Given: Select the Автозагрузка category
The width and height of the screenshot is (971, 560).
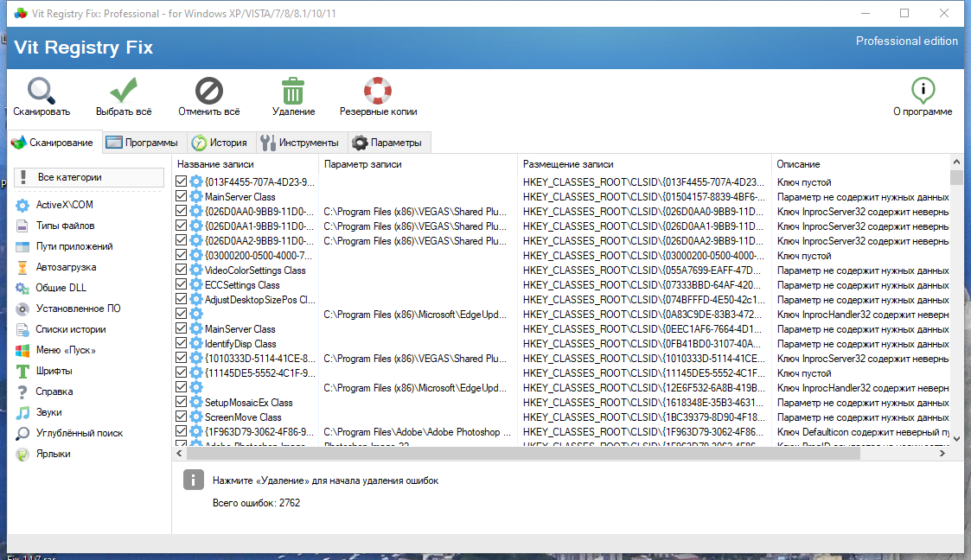Looking at the screenshot, I should tap(66, 267).
